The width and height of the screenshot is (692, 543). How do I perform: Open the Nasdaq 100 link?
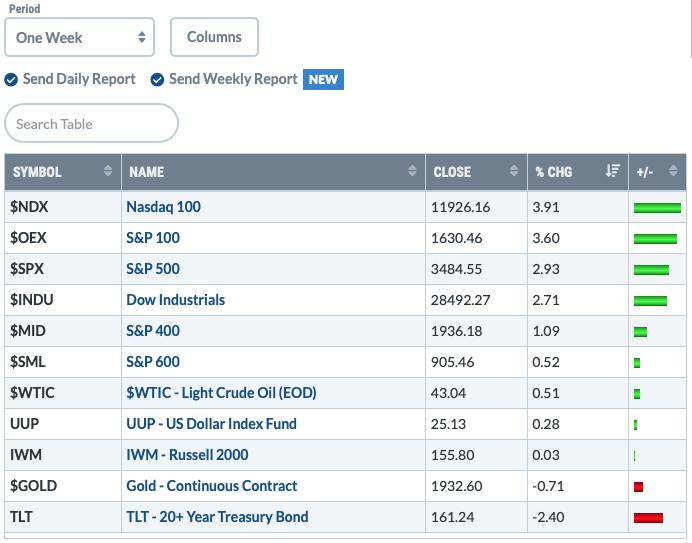[163, 207]
